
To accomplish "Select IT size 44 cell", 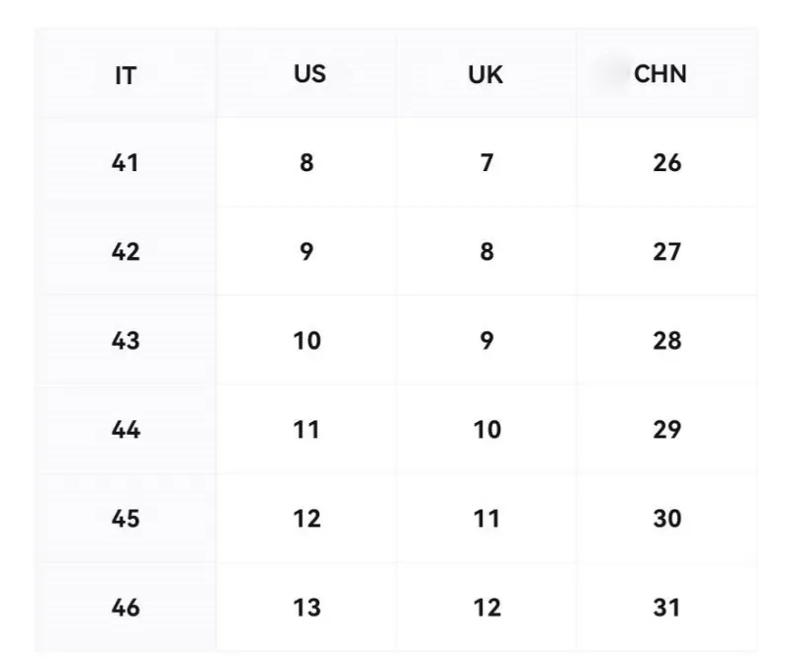I will coord(126,430).
